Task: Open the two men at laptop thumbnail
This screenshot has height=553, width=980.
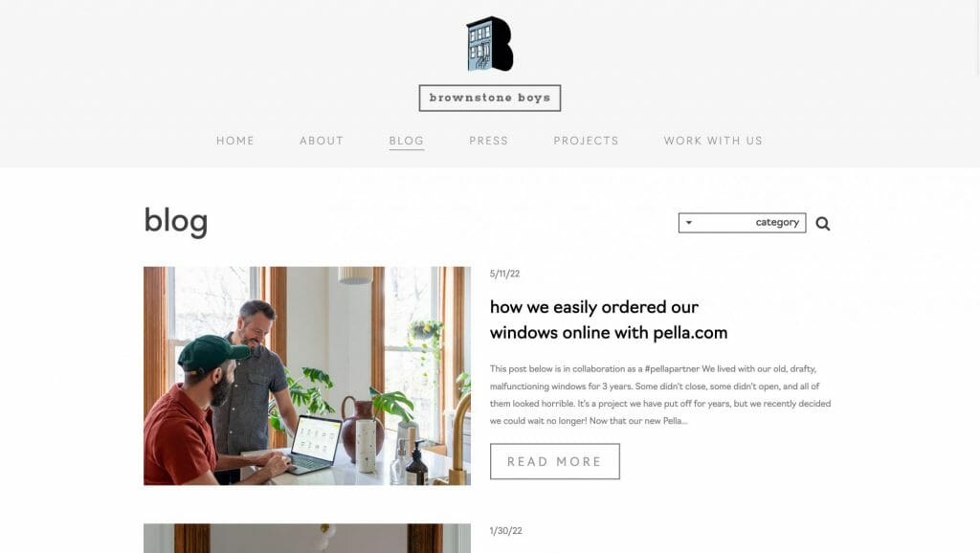Action: (x=307, y=376)
